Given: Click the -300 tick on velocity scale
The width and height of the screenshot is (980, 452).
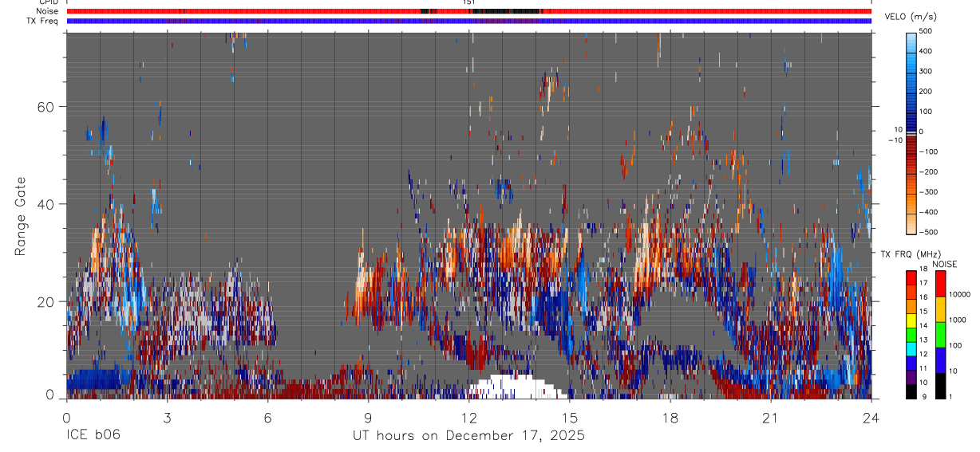Looking at the screenshot, I should (x=929, y=191).
